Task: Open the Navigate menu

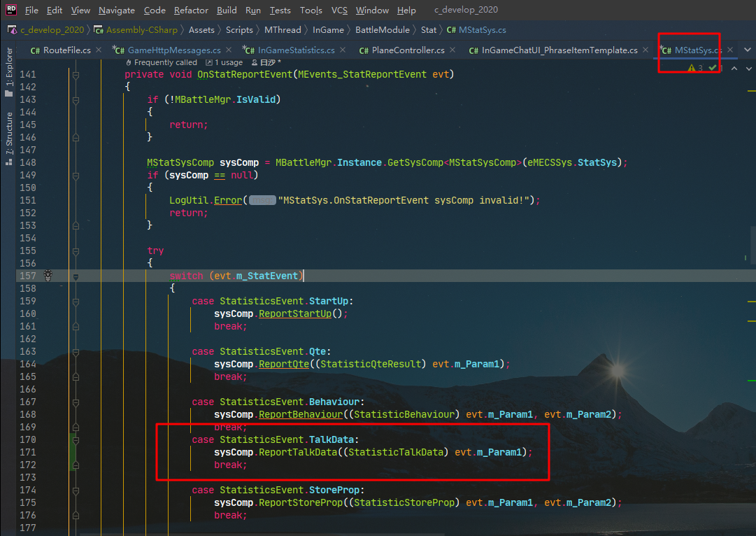Action: tap(117, 10)
